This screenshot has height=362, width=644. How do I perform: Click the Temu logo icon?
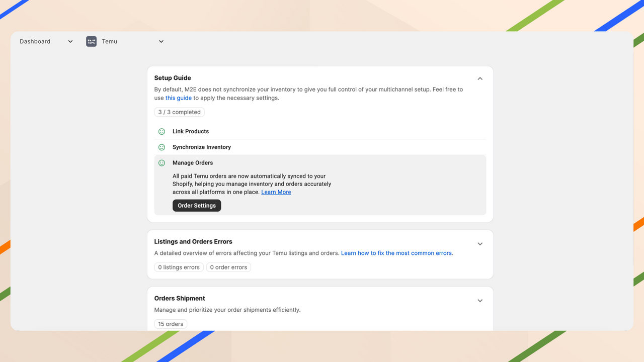(91, 41)
